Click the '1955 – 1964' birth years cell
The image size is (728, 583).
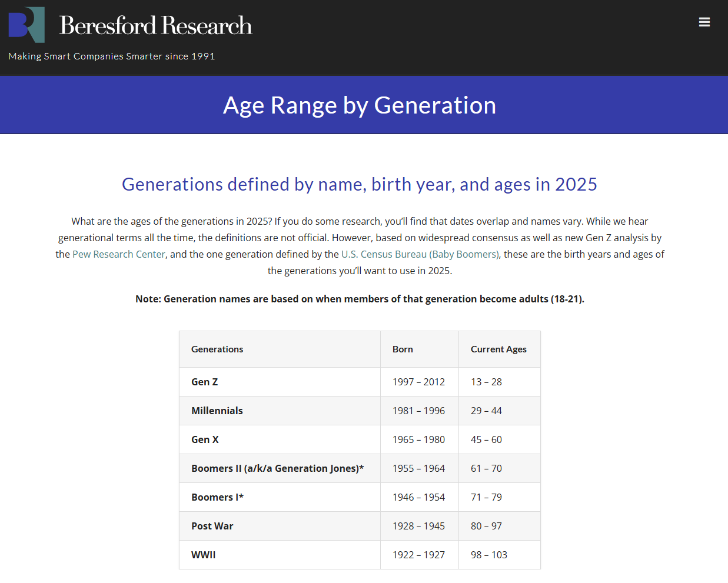[418, 468]
